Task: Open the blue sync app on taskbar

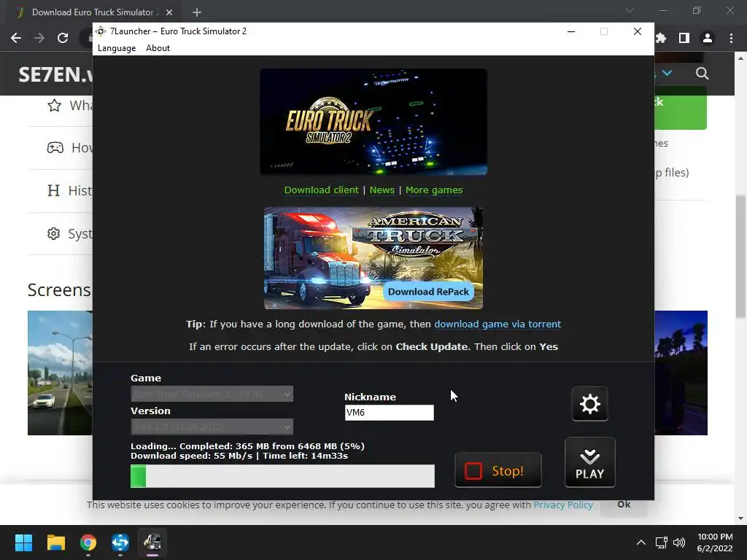Action: 120,542
